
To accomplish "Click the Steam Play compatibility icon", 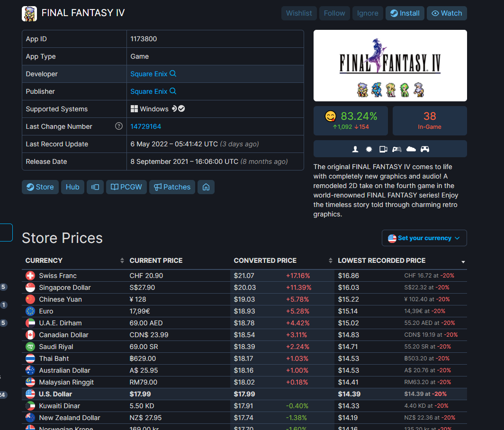I will [x=174, y=108].
